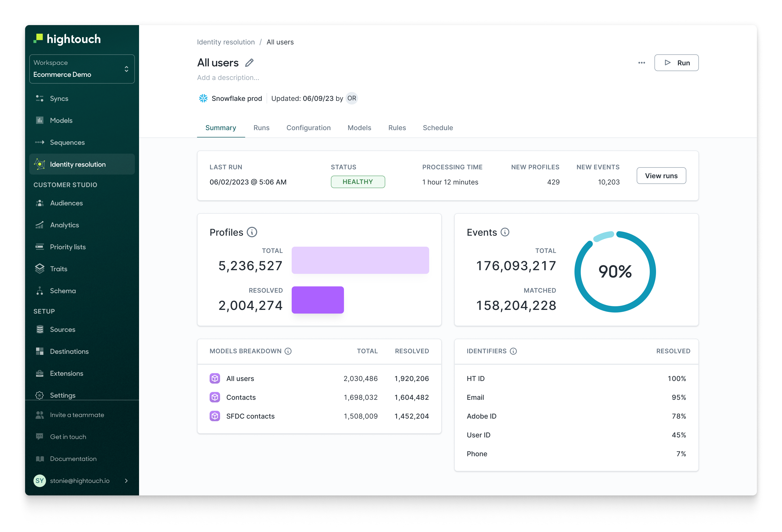Screen dimensions: 782x532
Task: Open Settings in the sidebar
Action: [x=62, y=395]
